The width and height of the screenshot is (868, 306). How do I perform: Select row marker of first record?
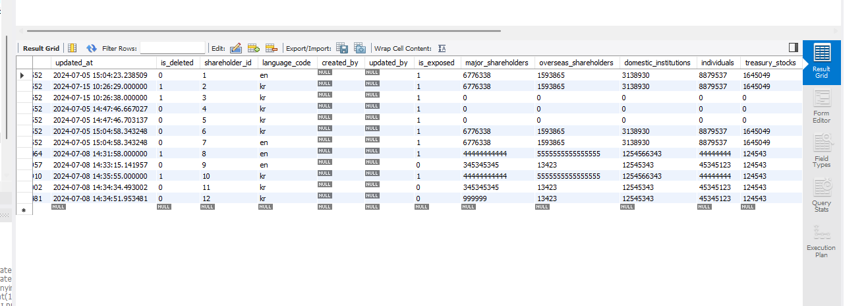pos(24,75)
